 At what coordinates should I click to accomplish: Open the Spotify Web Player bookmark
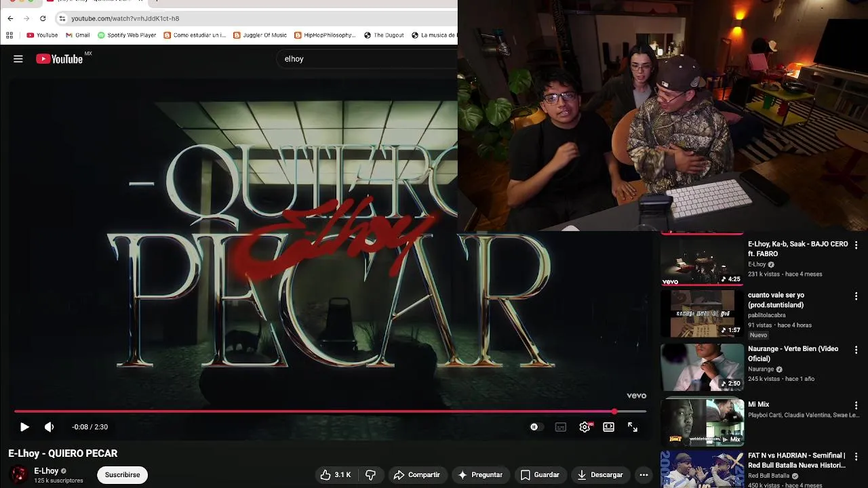click(127, 35)
